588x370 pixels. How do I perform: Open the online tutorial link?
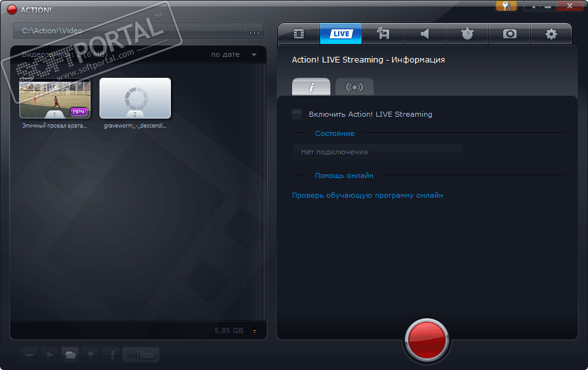coord(367,195)
